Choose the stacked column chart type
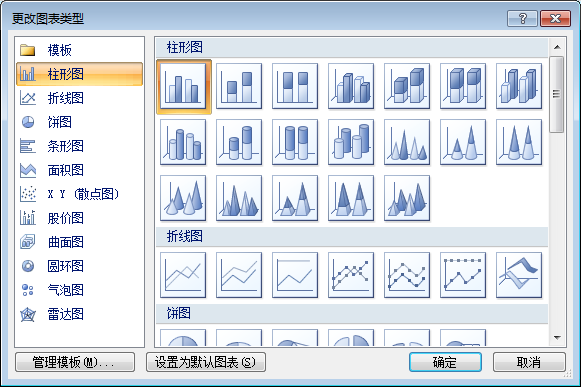The image size is (581, 387). [x=239, y=86]
